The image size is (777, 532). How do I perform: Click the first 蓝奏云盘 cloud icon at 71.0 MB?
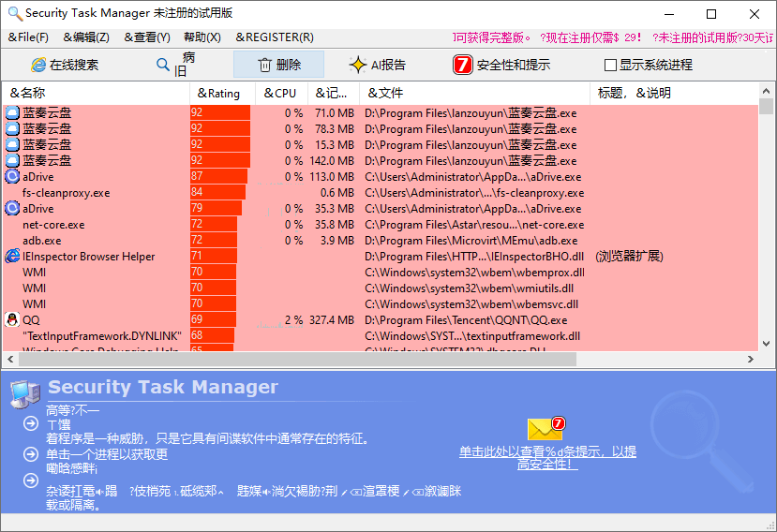coord(12,113)
